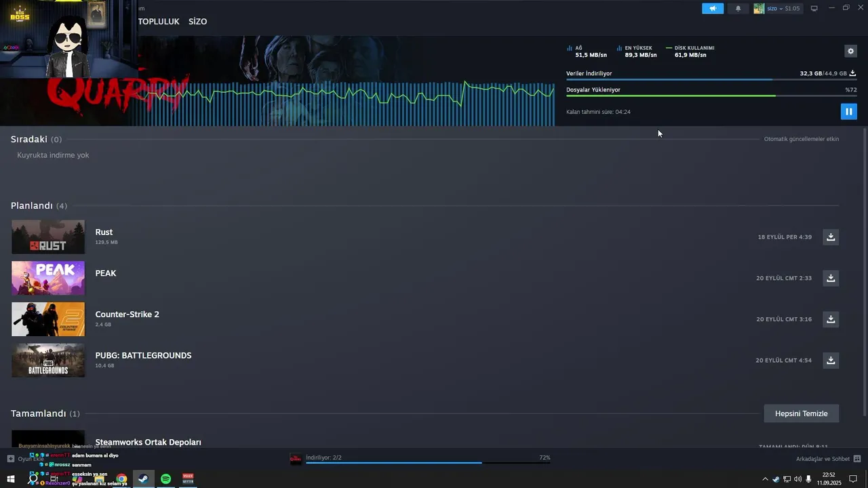
Task: Click the Steam taskbar icon
Action: point(143,479)
